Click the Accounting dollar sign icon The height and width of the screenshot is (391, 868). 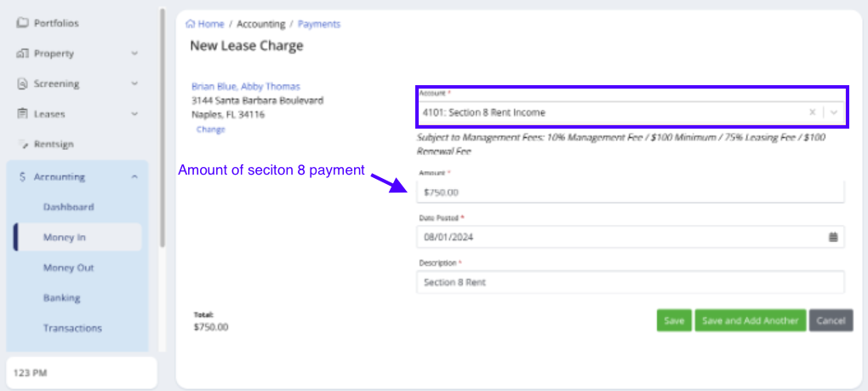[22, 177]
